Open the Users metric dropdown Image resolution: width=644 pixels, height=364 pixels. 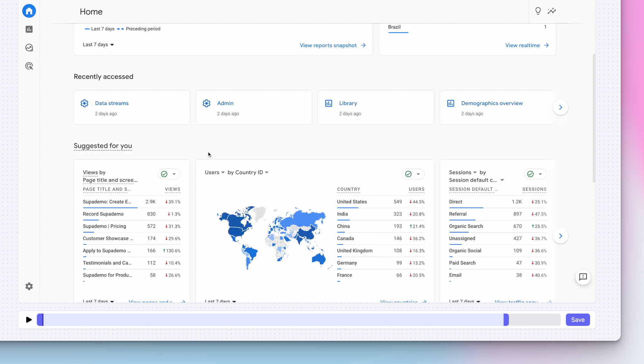[215, 172]
